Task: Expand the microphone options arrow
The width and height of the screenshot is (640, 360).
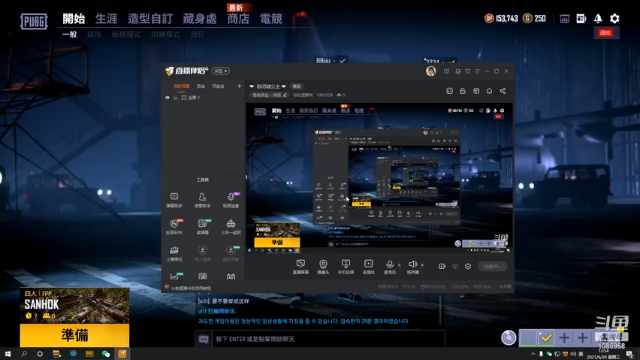Action: 399,265
